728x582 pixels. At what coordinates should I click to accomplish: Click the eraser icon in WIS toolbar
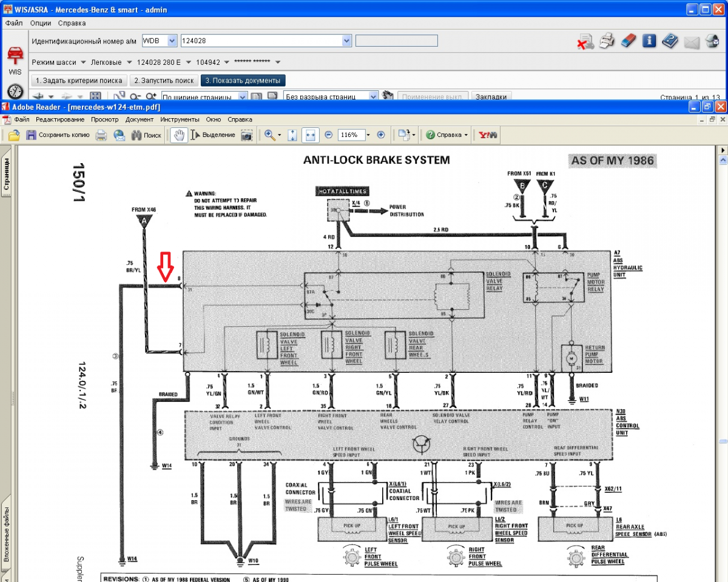coord(628,41)
